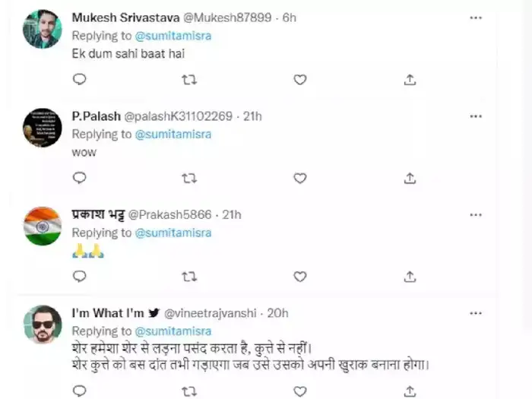Retweet P.Palash's 'wow' tweet
The height and width of the screenshot is (399, 532).
189,178
